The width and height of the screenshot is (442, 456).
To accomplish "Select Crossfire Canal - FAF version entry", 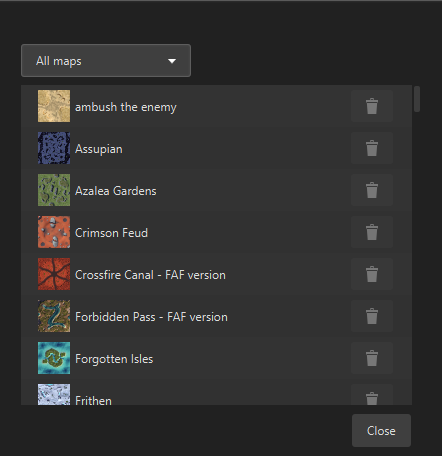I will (x=216, y=274).
